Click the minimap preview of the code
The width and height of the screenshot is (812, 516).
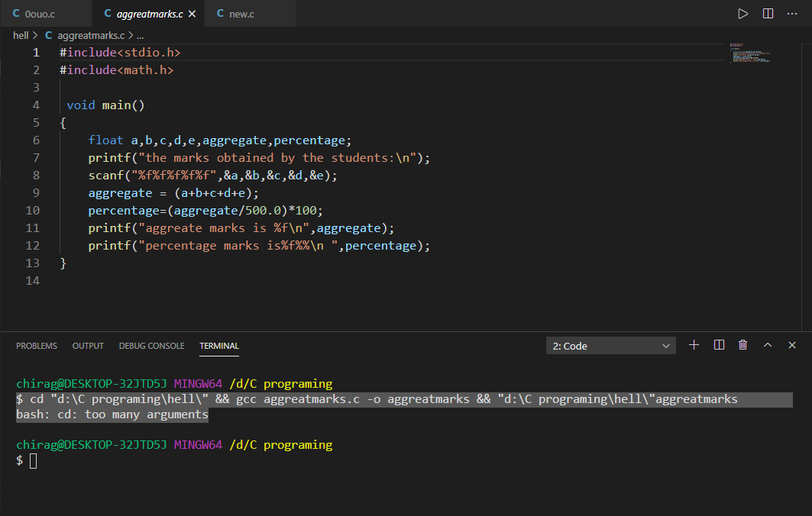749,53
